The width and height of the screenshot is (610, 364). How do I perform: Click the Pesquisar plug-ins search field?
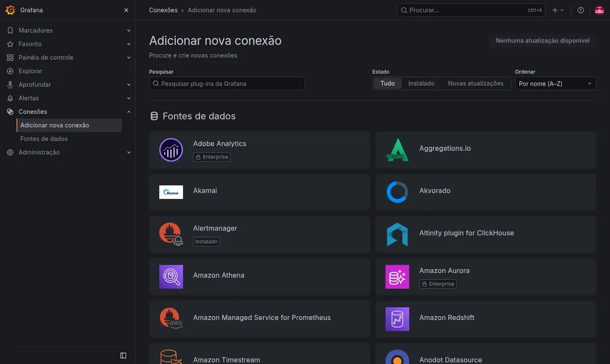tap(227, 84)
